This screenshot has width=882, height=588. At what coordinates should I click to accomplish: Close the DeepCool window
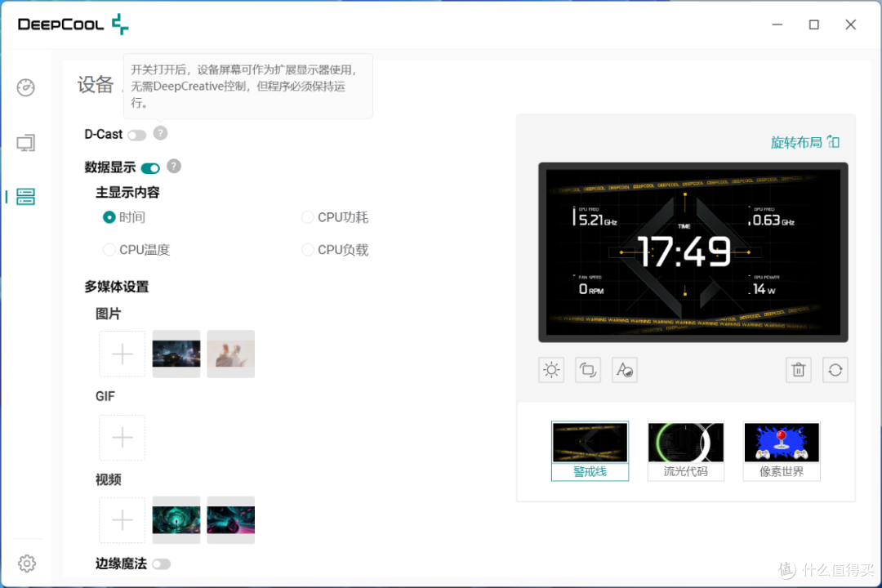tap(850, 24)
